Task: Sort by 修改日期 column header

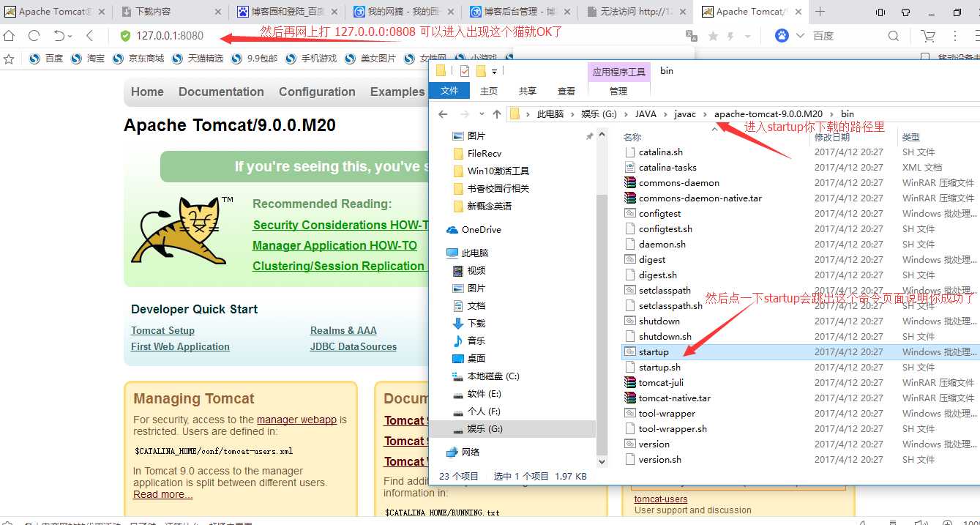Action: 832,137
